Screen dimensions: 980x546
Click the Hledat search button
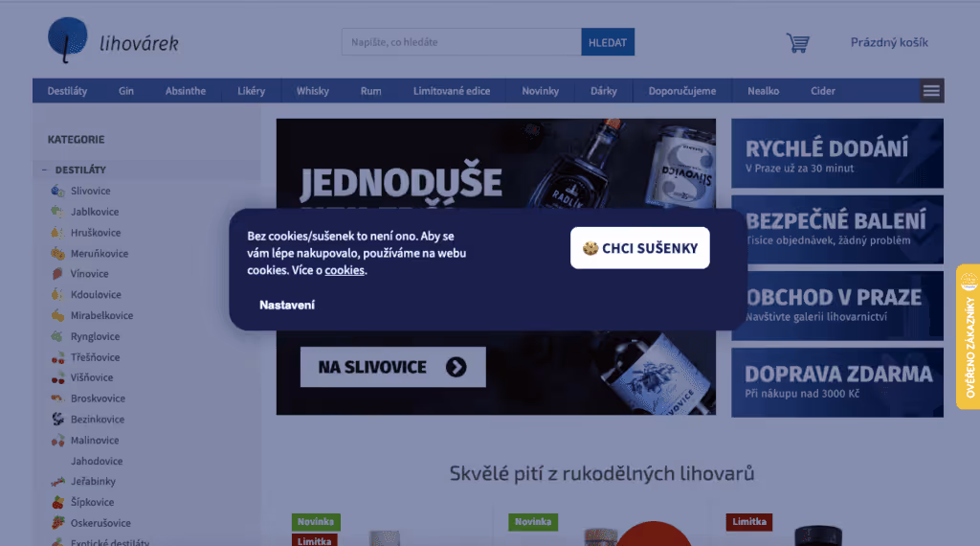(x=608, y=42)
